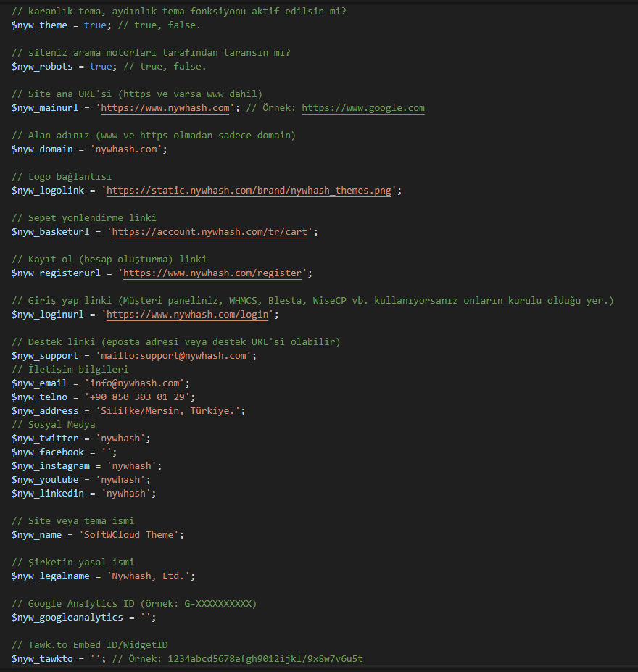Click the 'Site veya tema ismi' comment
This screenshot has height=672, width=638.
(72, 521)
